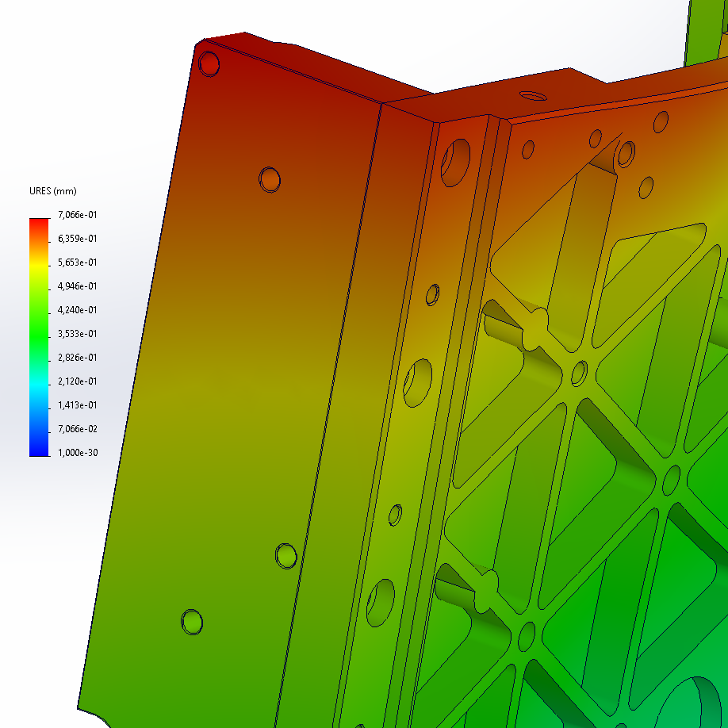Click the lowest hole on the left side plate
This screenshot has height=728, width=728.
[192, 621]
